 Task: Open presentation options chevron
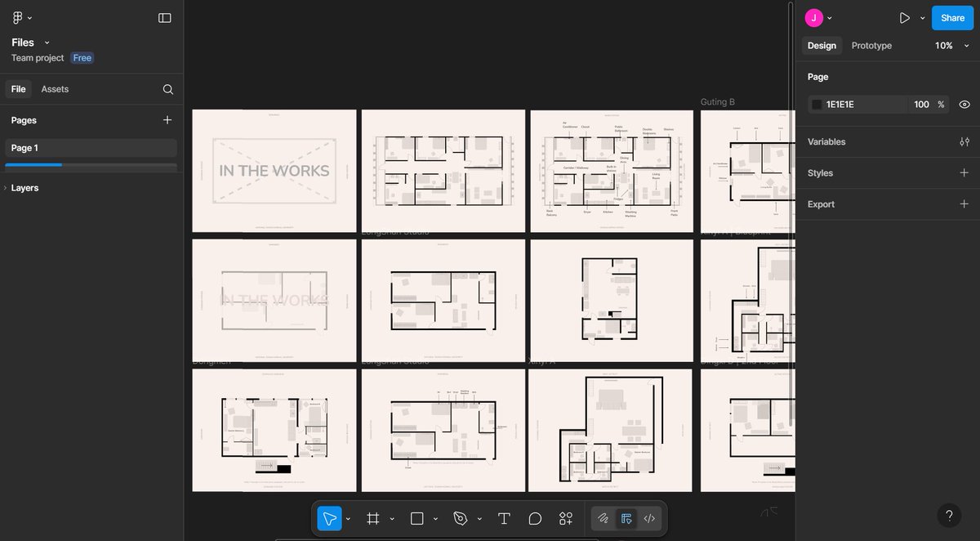(x=922, y=18)
